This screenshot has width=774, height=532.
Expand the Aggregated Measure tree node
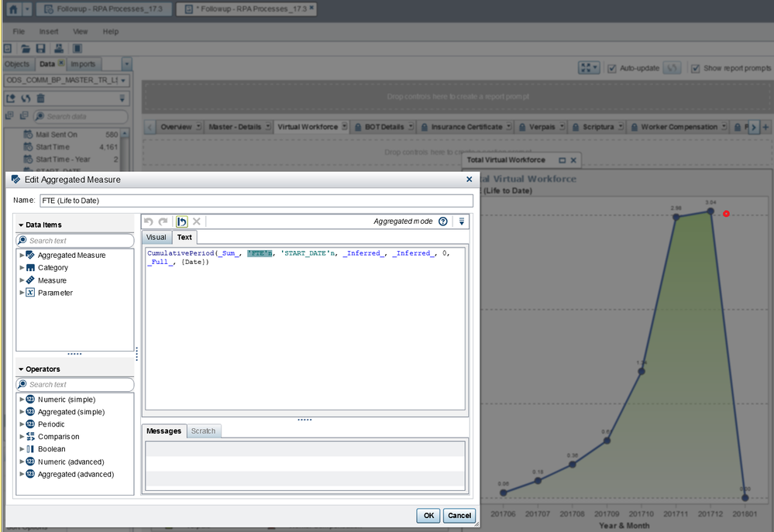point(22,255)
